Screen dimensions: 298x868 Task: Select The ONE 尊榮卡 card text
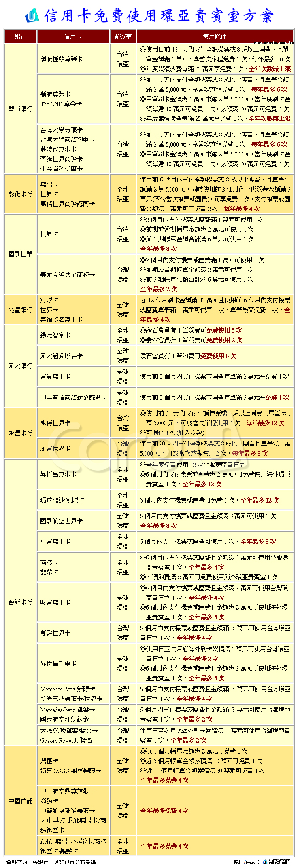click(x=61, y=104)
